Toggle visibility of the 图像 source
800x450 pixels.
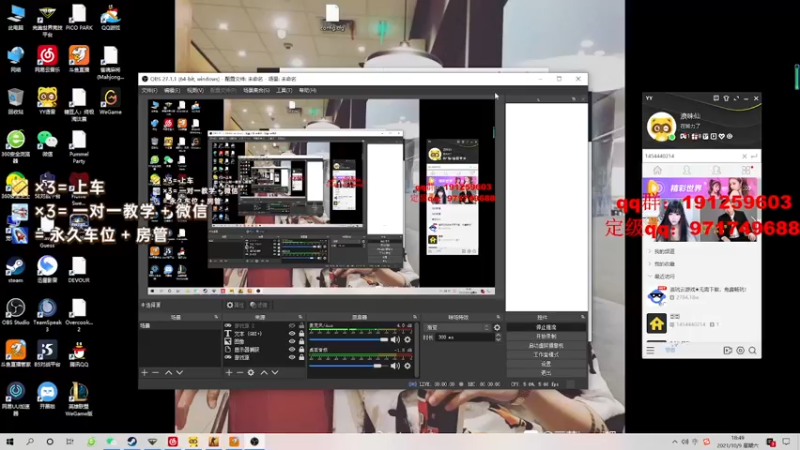click(x=292, y=341)
